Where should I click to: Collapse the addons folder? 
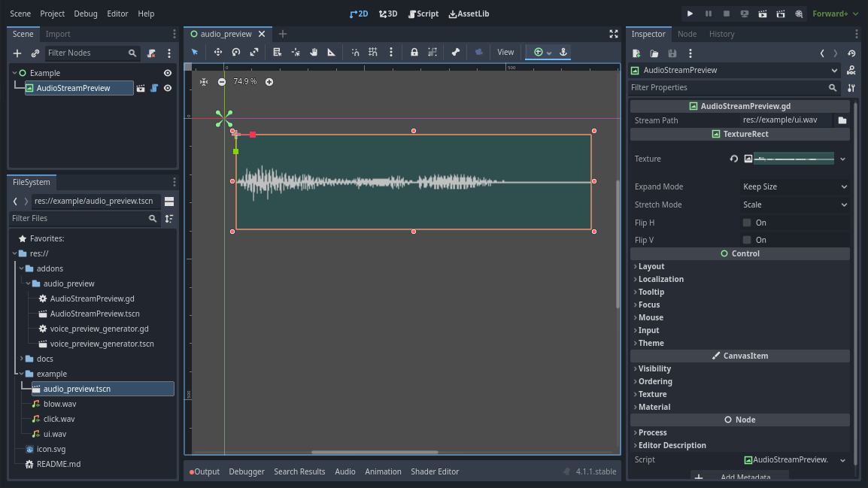(22, 268)
